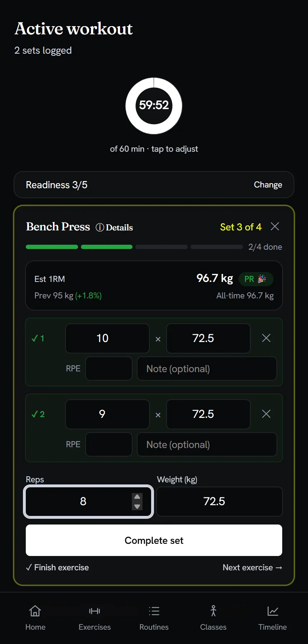Increase reps with the up stepper arrow
This screenshot has width=308, height=644.
pos(137,497)
